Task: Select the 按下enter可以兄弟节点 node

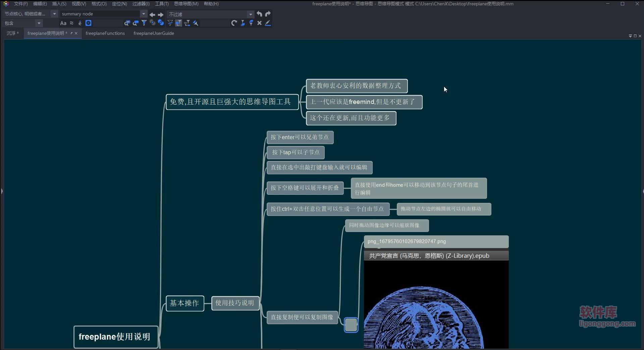Action: [300, 137]
